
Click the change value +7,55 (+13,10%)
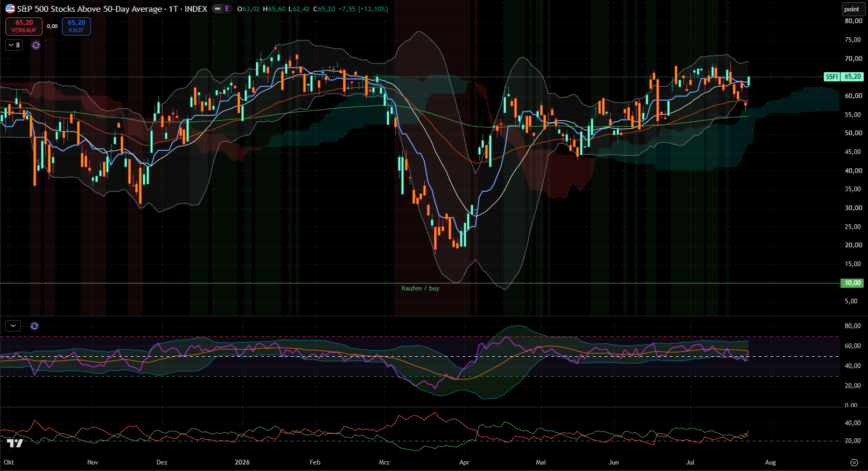tap(363, 9)
